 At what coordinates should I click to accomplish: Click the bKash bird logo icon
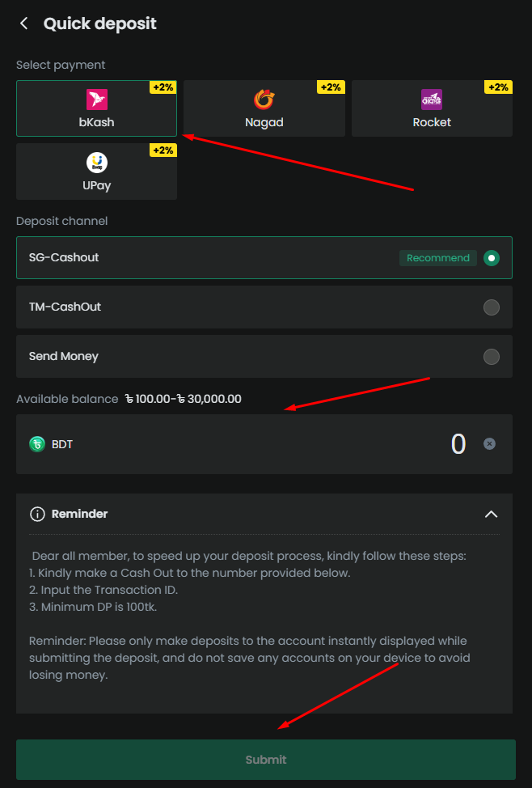tap(96, 100)
